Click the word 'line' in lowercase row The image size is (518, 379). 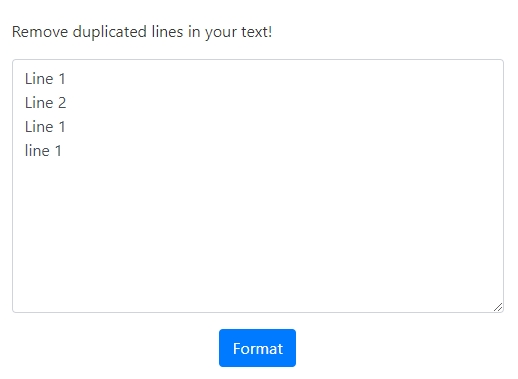click(x=37, y=151)
